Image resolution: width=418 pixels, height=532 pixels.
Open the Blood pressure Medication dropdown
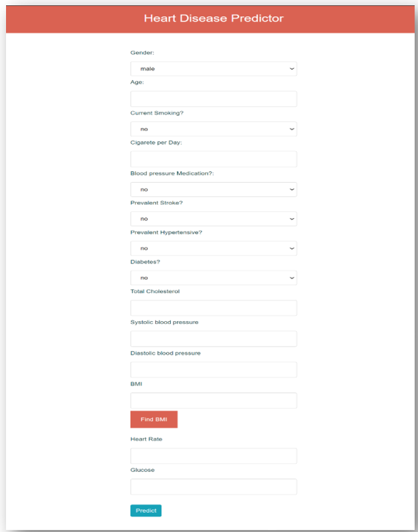point(214,189)
